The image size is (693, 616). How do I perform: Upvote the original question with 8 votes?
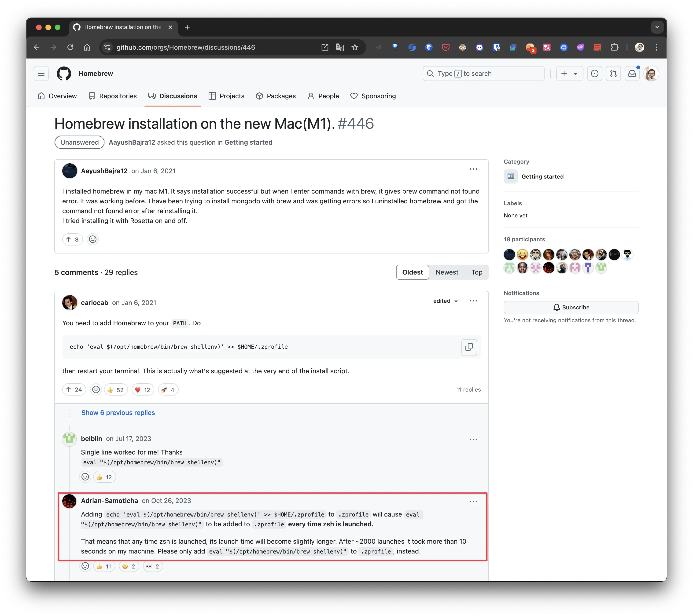click(72, 239)
